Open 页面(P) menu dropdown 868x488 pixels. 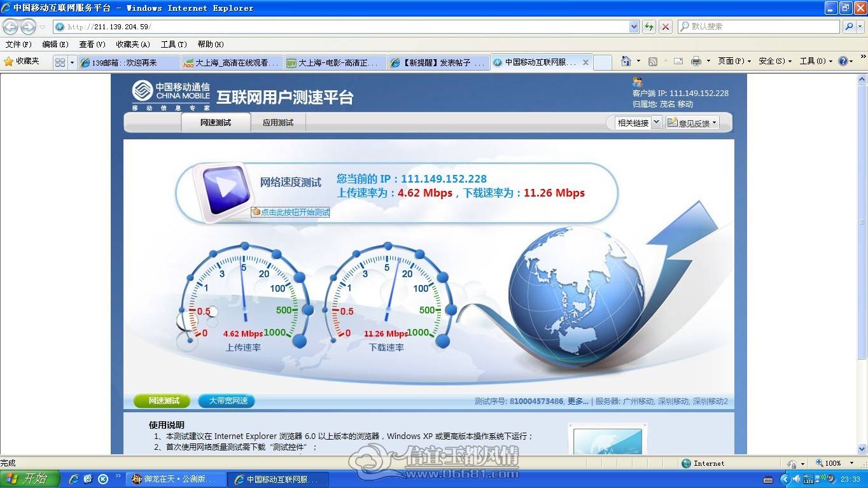coord(734,61)
